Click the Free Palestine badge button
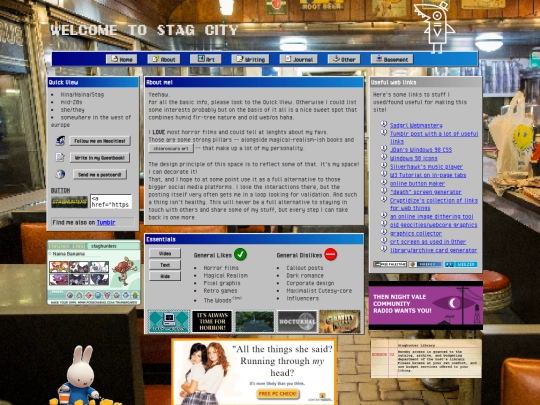The height and width of the screenshot is (405, 540). click(390, 264)
